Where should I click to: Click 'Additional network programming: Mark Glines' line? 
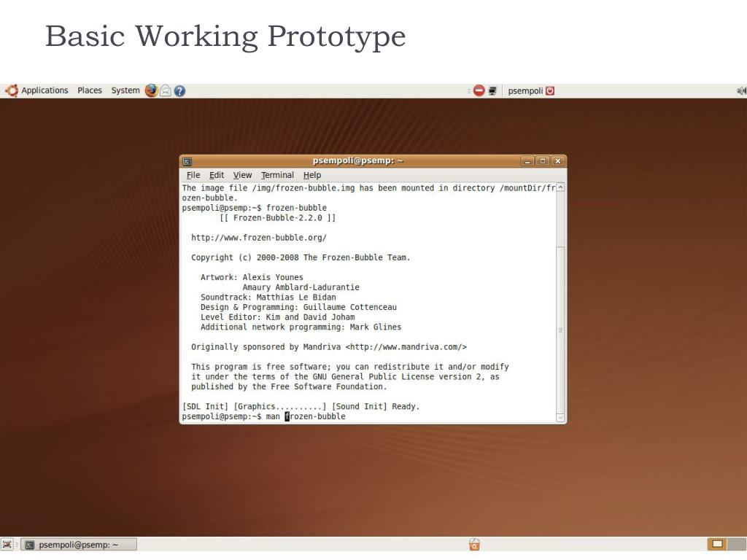click(301, 327)
